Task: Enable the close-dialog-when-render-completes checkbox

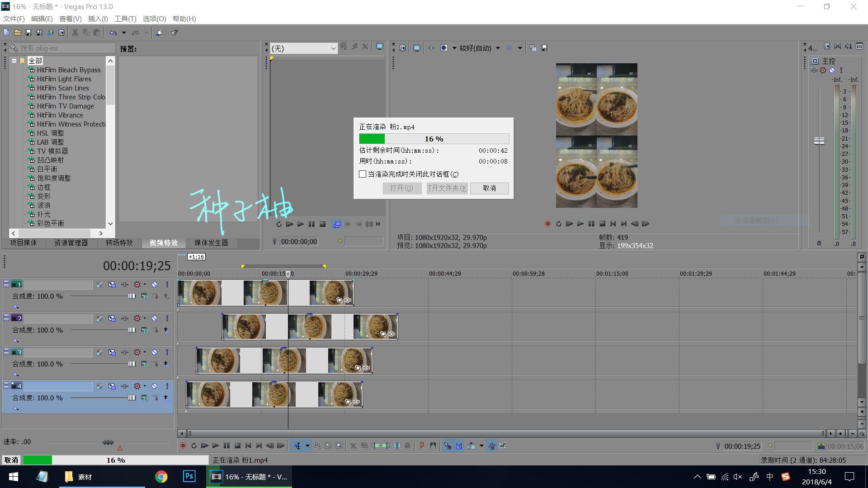Action: 363,174
